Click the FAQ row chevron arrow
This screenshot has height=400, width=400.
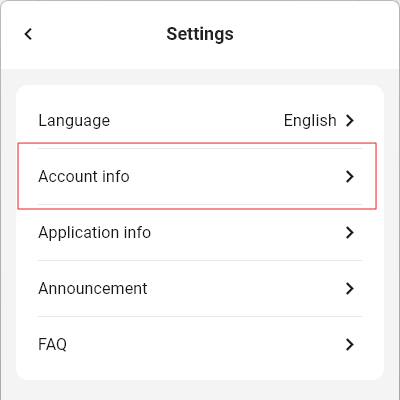[x=350, y=344]
